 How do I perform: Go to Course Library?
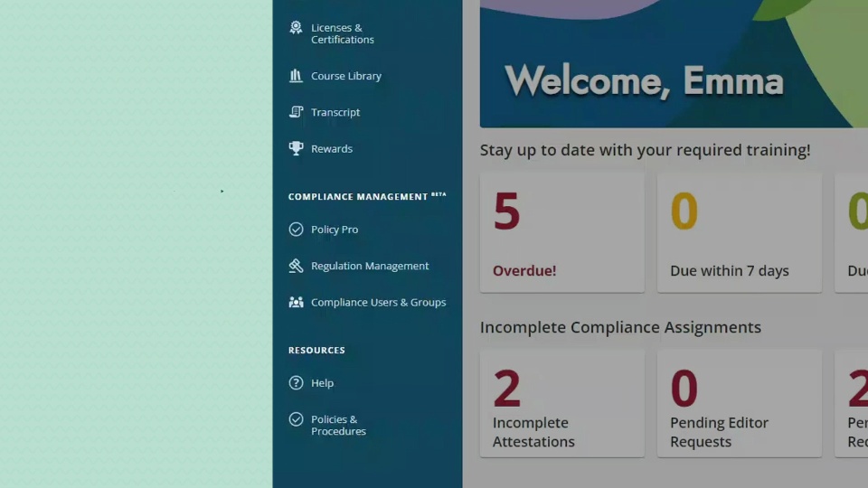click(346, 76)
